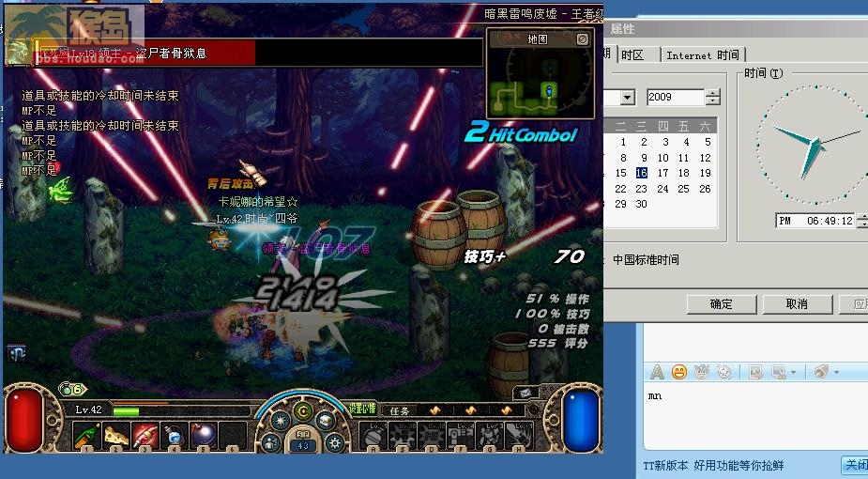Click the time field PM 06:49:12
Image resolution: width=868 pixels, height=479 pixels.
click(815, 221)
